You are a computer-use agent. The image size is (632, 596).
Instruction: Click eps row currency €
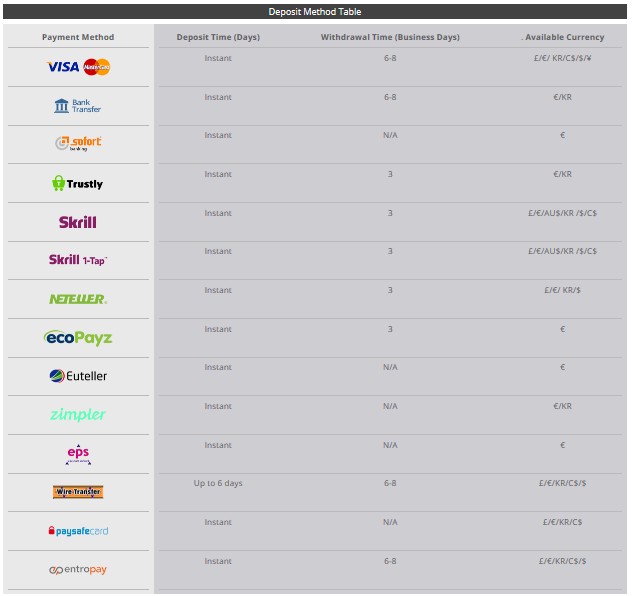click(563, 445)
